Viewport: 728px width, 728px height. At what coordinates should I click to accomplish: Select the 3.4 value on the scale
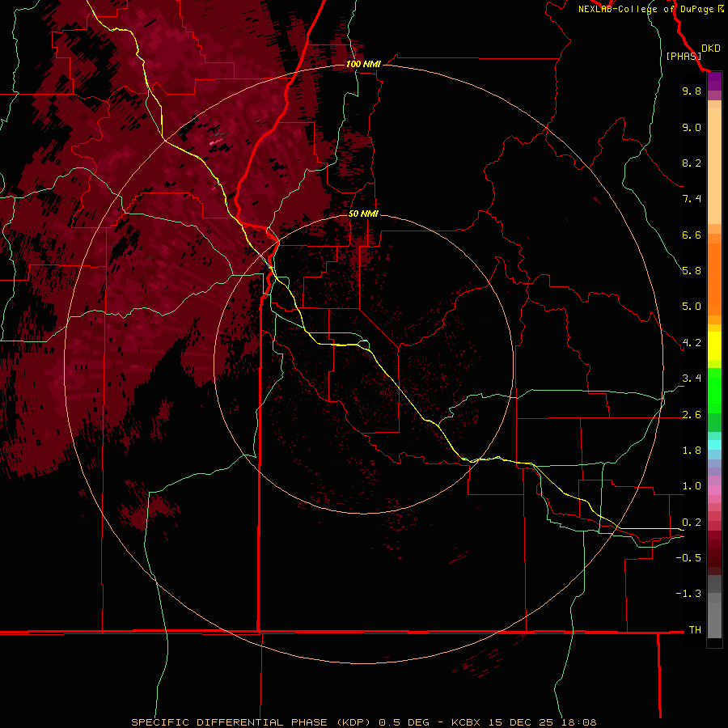(x=692, y=379)
